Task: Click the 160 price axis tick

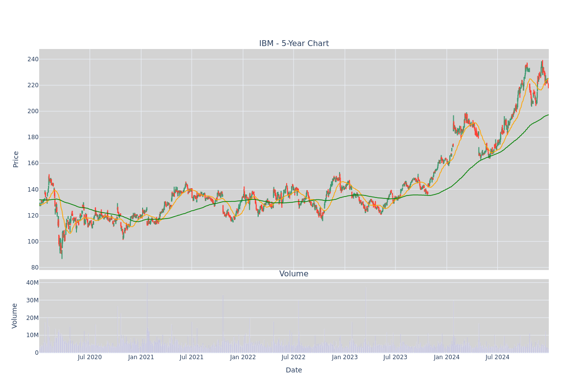Action: 33,163
